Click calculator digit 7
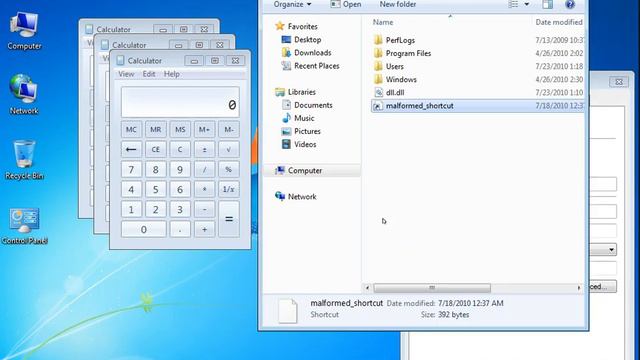640x360 pixels. 131,169
